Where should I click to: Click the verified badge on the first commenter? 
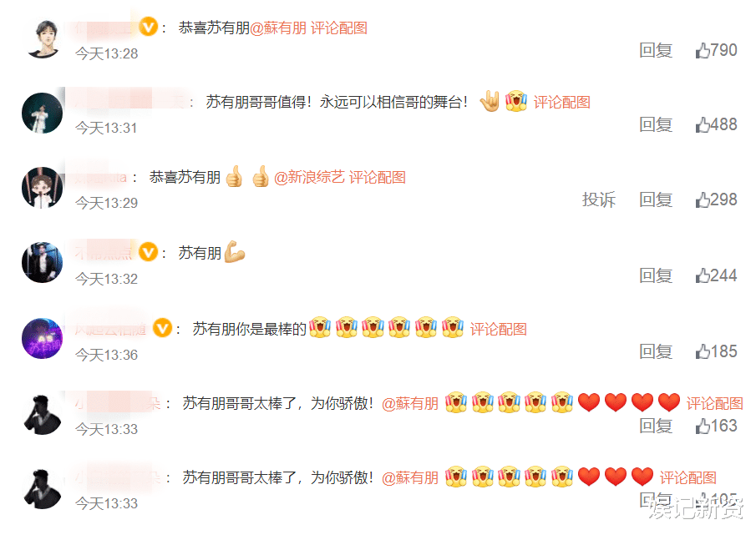149,27
